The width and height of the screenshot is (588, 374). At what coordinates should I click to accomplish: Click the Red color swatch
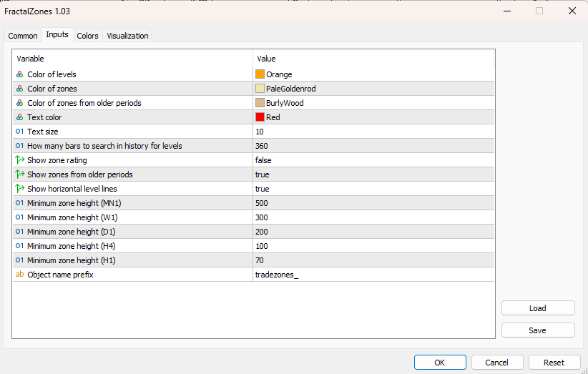260,117
